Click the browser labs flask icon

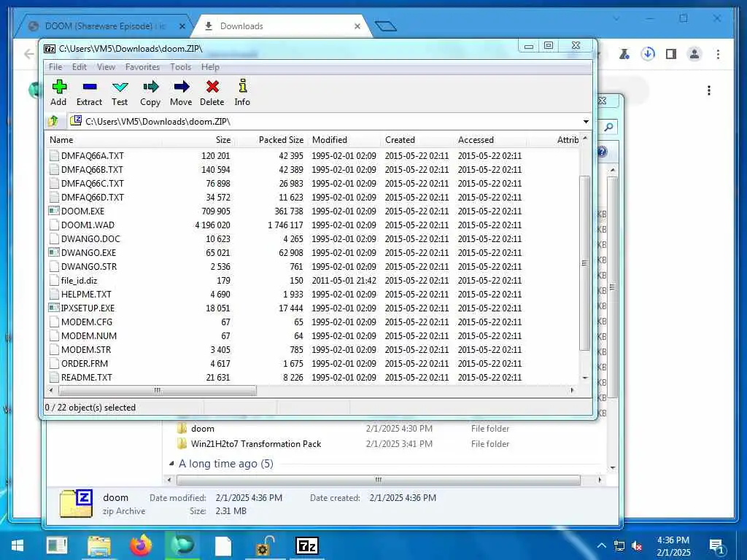point(624,54)
